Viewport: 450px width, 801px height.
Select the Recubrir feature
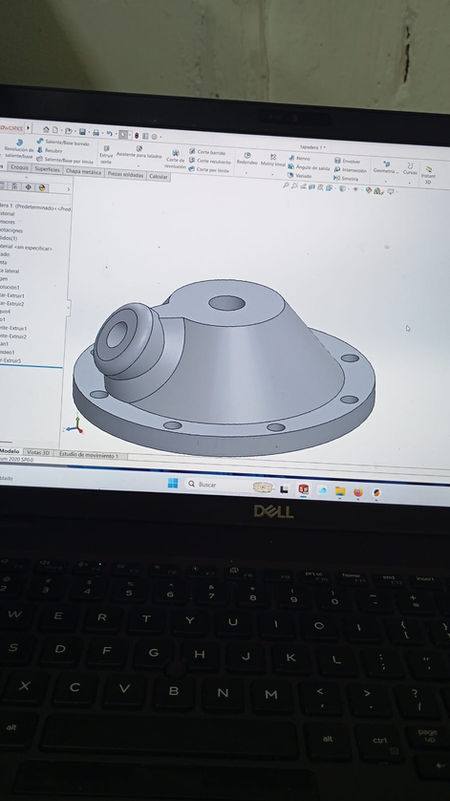coord(50,151)
